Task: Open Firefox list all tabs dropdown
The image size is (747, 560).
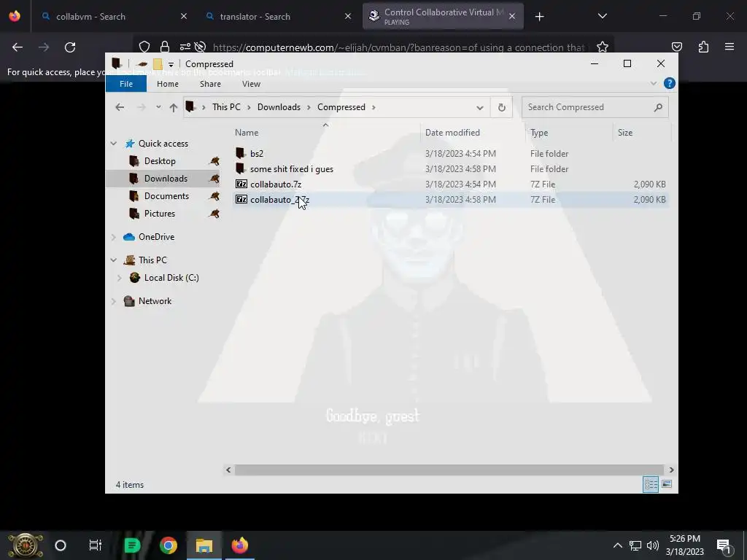Action: click(602, 16)
